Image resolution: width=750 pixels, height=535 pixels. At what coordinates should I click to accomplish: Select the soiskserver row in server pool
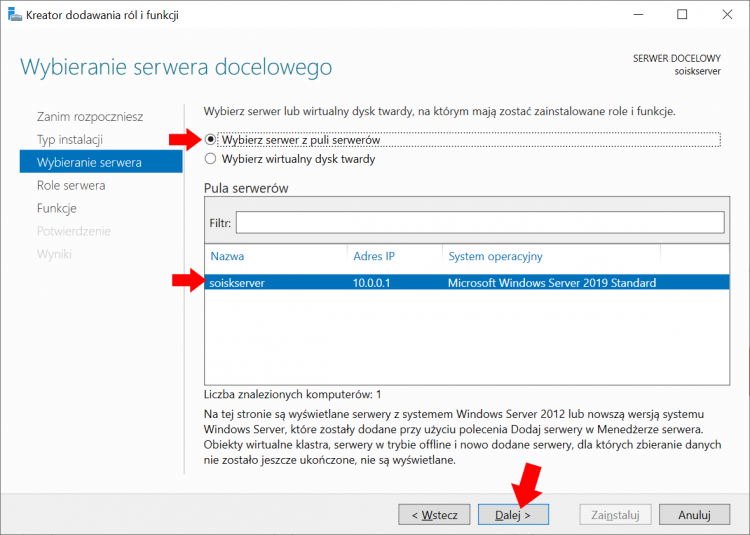coord(467,283)
